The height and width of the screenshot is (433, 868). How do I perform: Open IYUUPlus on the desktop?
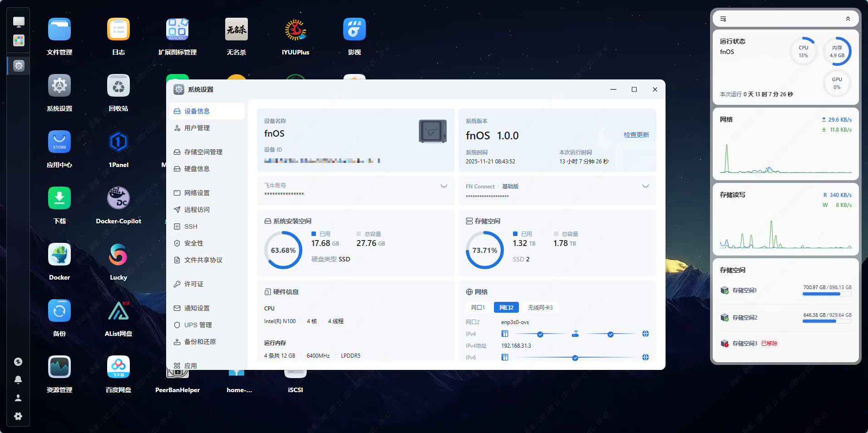click(x=296, y=30)
